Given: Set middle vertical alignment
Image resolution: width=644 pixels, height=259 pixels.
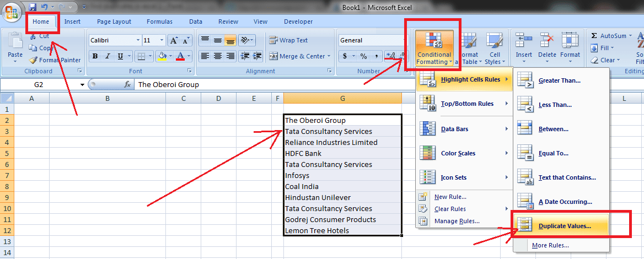Looking at the screenshot, I should [x=218, y=40].
